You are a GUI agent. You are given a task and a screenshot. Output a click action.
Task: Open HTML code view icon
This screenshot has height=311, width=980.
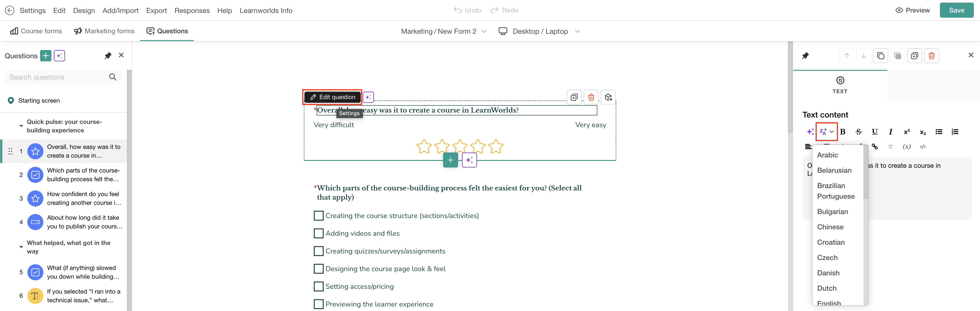pyautogui.click(x=923, y=147)
